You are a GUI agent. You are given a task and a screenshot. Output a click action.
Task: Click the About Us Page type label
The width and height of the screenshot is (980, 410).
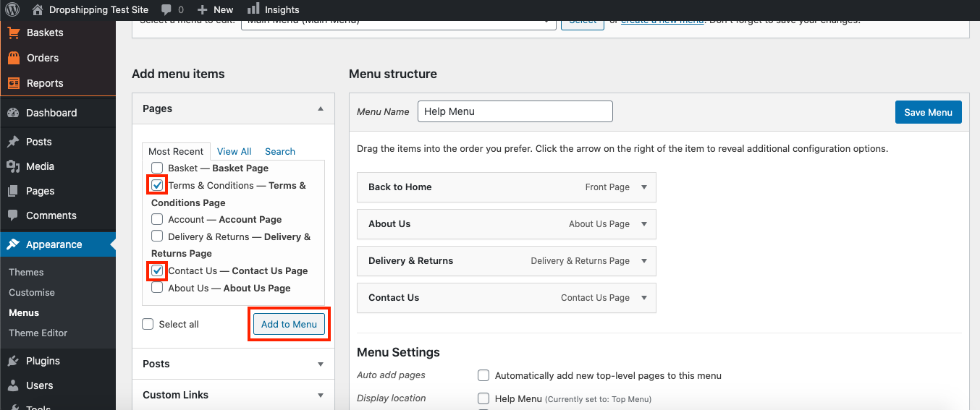tap(599, 224)
